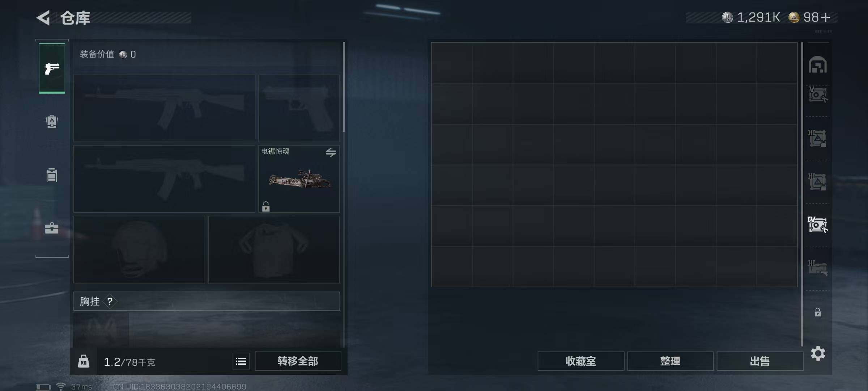
Task: Open the chest rig tab in sidebar
Action: pos(52,175)
